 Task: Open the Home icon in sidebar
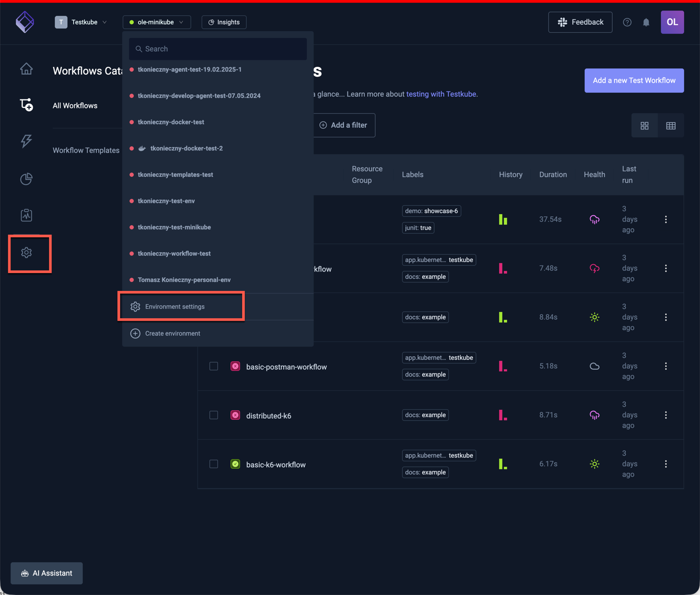26,69
